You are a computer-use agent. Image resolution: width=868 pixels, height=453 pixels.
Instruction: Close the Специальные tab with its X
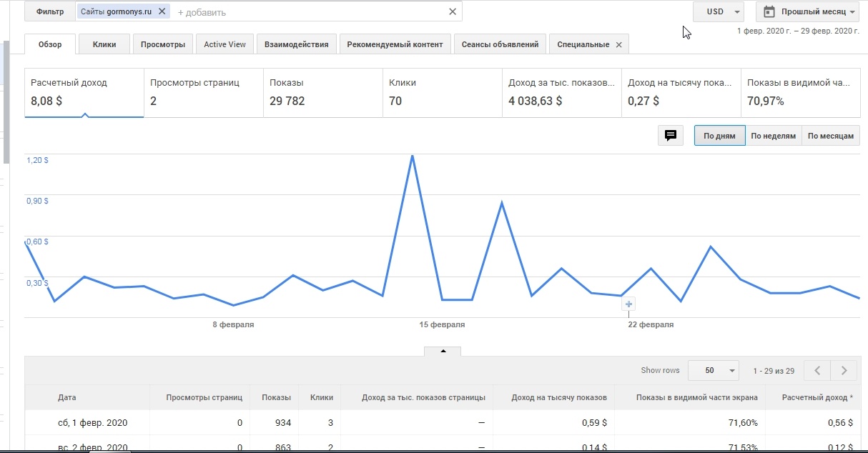coord(618,44)
